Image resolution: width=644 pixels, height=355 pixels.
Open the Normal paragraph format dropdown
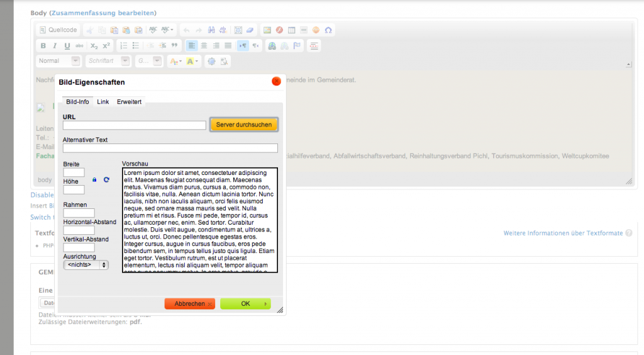58,61
